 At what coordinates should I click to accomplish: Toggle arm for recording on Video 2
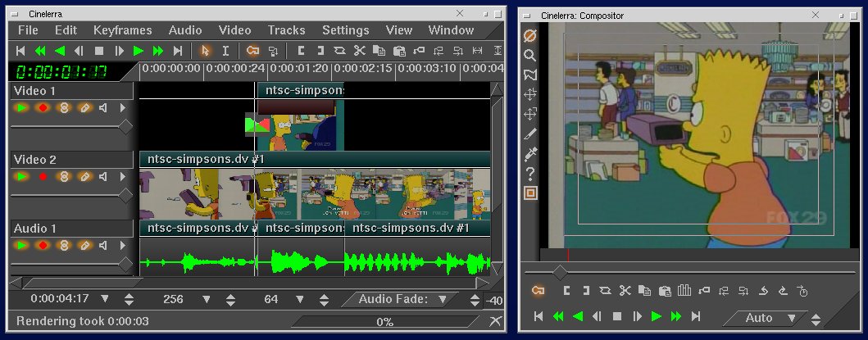(x=43, y=177)
